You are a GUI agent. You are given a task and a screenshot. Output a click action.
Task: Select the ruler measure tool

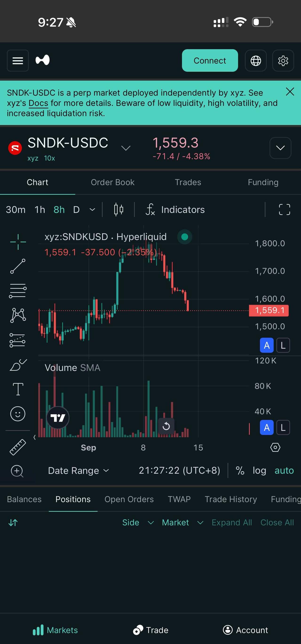pyautogui.click(x=18, y=447)
